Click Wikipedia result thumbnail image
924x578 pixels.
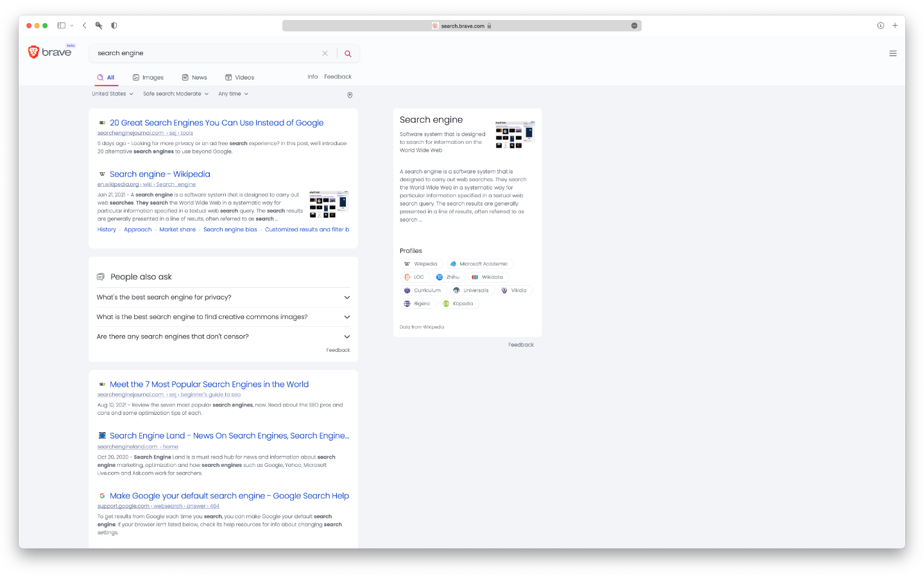point(329,204)
